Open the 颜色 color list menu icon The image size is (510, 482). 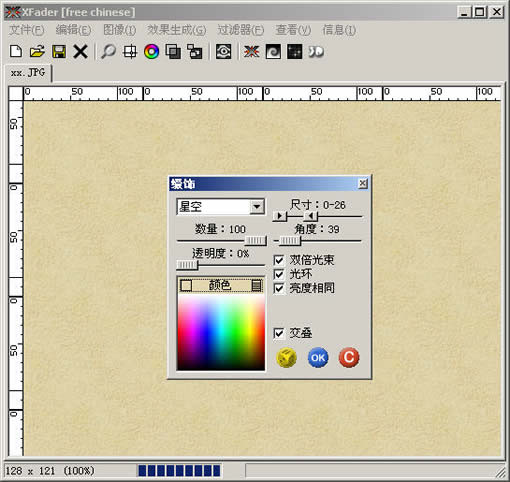[256, 285]
